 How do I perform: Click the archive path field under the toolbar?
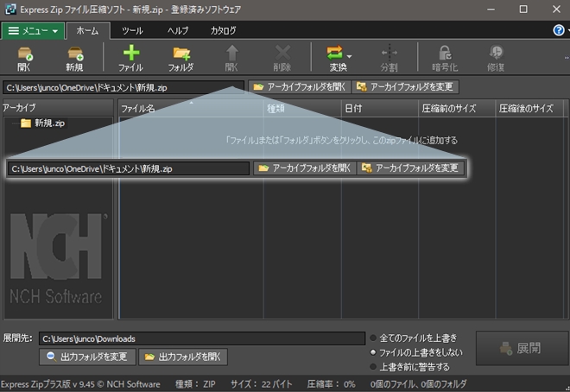click(x=123, y=87)
